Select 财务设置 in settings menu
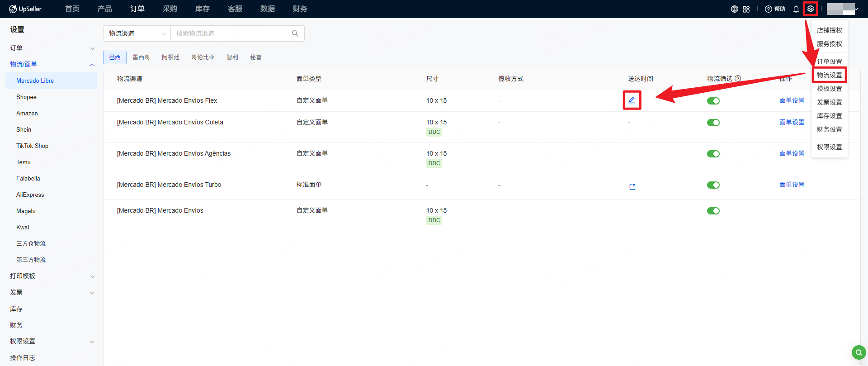 pos(830,129)
